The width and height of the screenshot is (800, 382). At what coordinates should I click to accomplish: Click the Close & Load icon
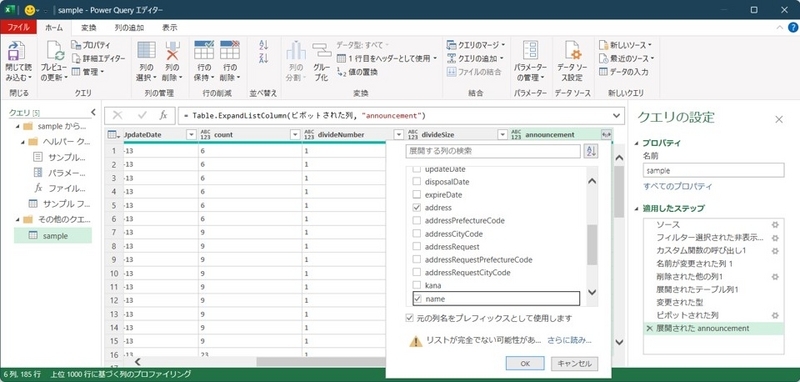tap(16, 51)
